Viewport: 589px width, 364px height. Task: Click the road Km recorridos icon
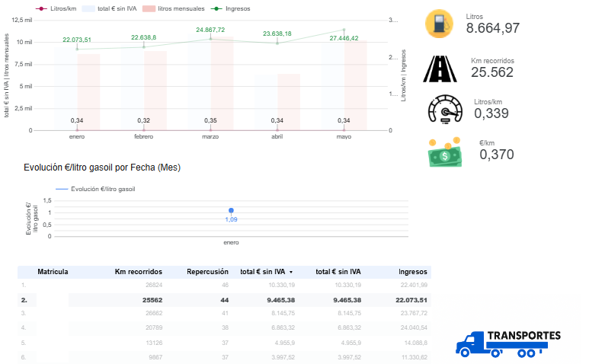(x=440, y=69)
